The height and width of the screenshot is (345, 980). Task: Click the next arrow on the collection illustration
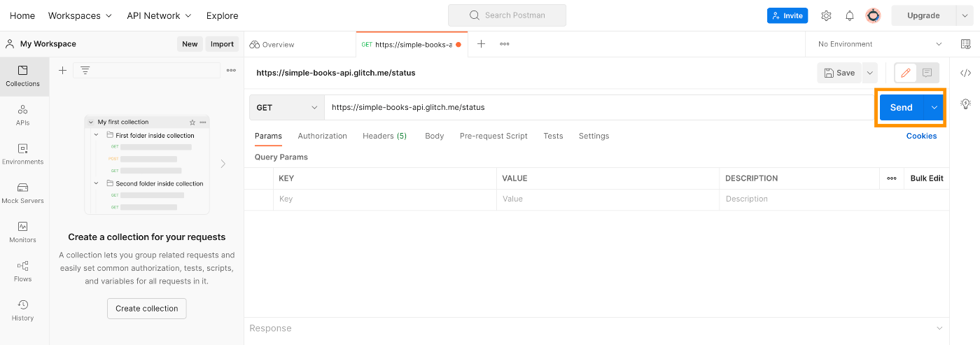[x=223, y=164]
